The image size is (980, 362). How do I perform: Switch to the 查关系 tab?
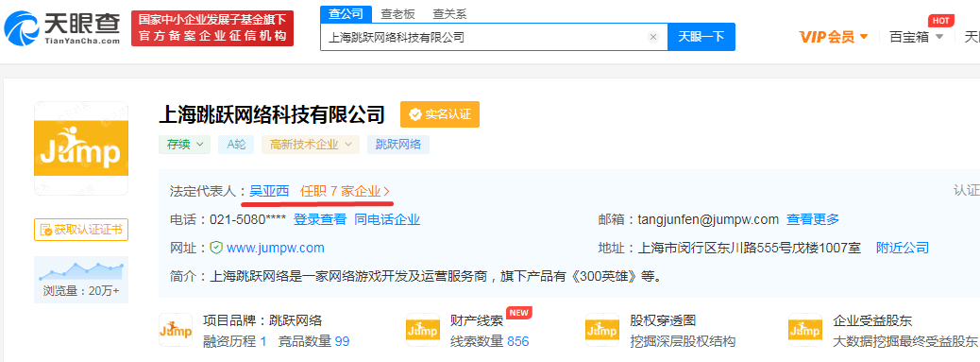pos(449,13)
